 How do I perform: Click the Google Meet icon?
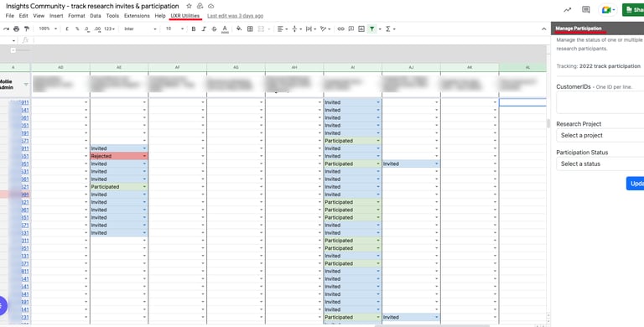pos(606,10)
